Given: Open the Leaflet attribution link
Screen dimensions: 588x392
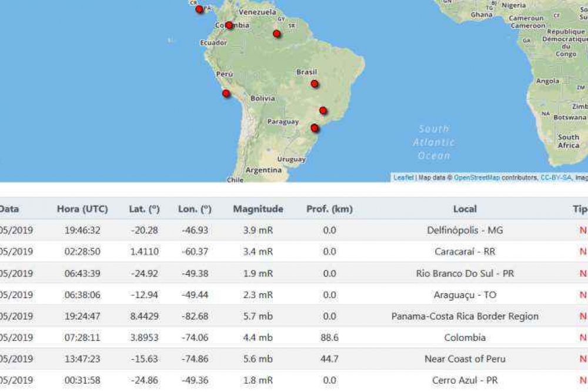Looking at the screenshot, I should [403, 177].
